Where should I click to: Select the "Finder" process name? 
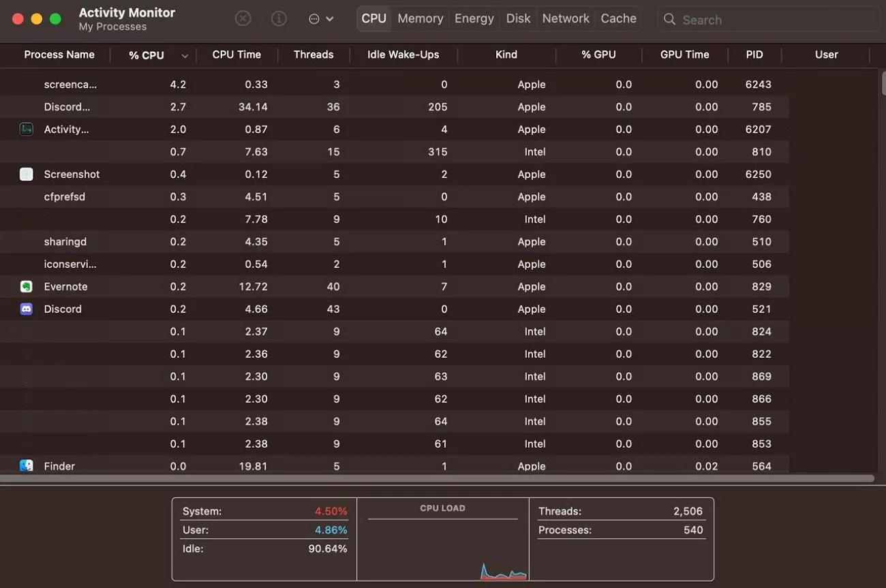pos(59,467)
